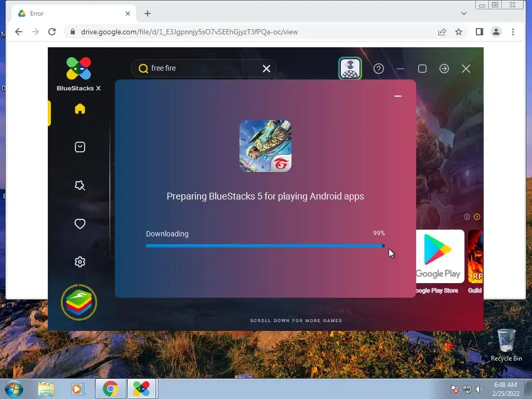The image size is (532, 399).
Task: Open the favorites heart icon
Action: point(79,223)
